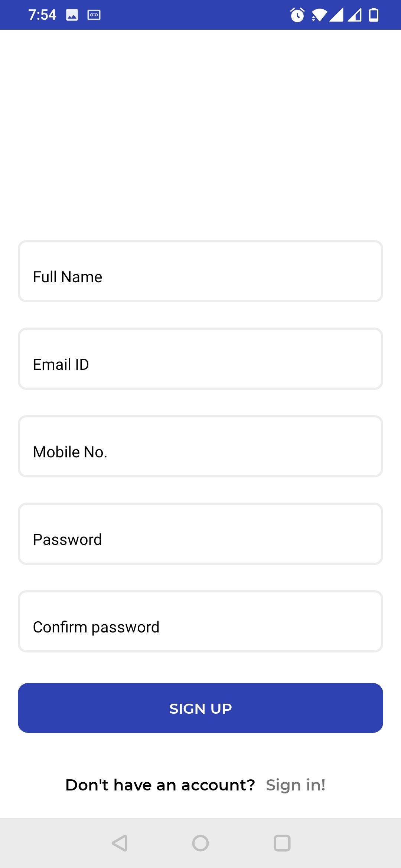The height and width of the screenshot is (868, 401).
Task: Tap the image notification icon
Action: (x=72, y=15)
